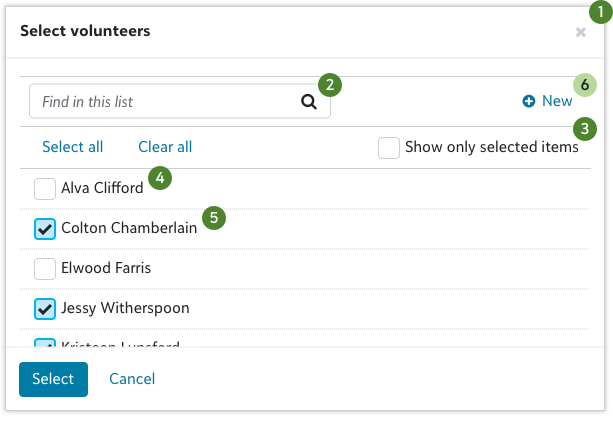Click annotation marker number 2

[x=330, y=84]
